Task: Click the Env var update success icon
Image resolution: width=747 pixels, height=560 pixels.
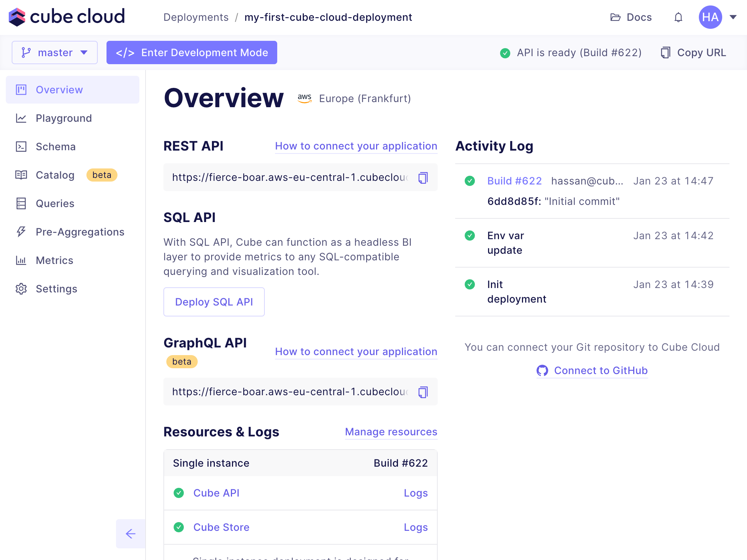Action: [x=470, y=236]
